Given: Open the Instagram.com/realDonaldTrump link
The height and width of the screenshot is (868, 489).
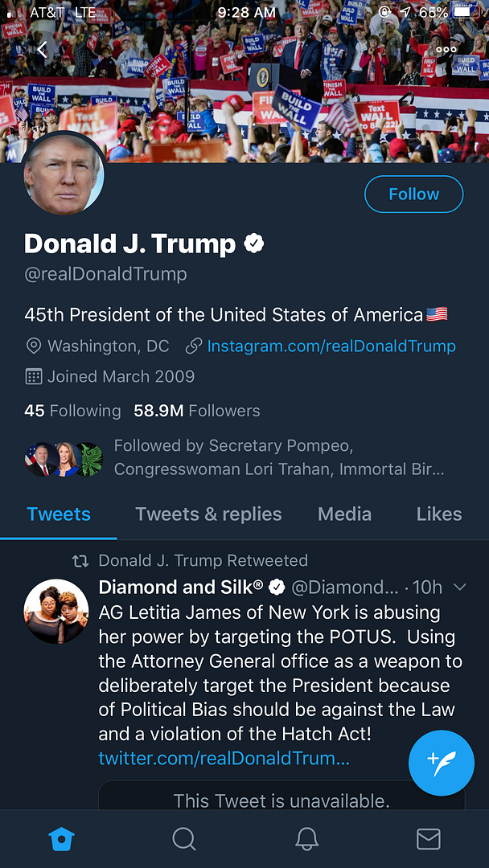Looking at the screenshot, I should pos(331,346).
